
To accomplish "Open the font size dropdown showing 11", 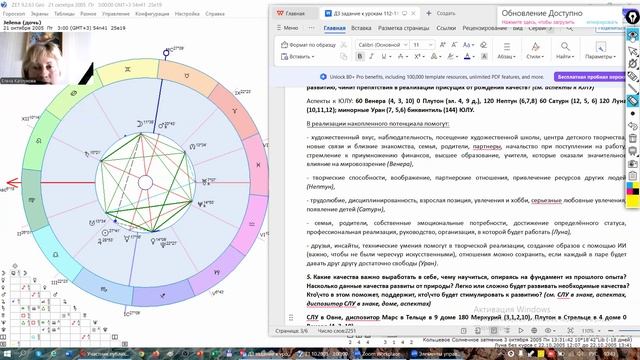I will point(423,44).
